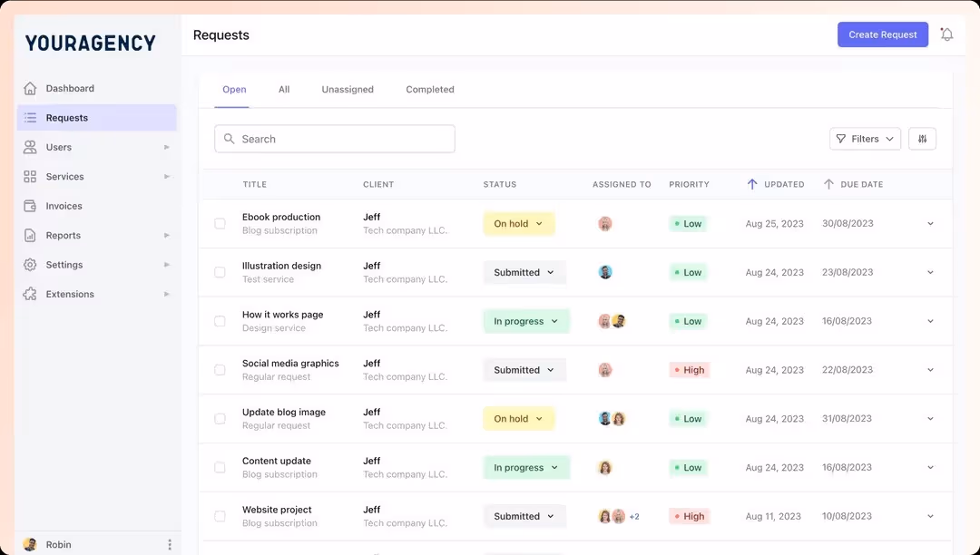Image resolution: width=980 pixels, height=555 pixels.
Task: Open the Website project request title
Action: (x=277, y=510)
